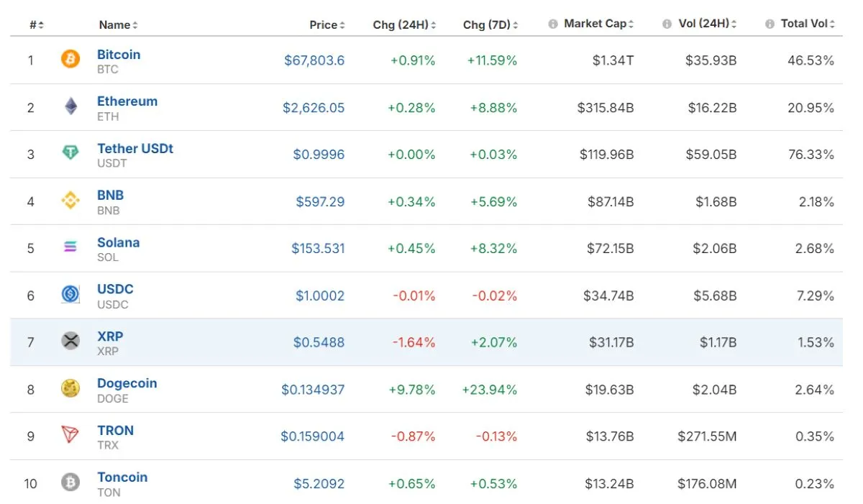
Task: Select the $271.55M TRON 24H volume
Action: [707, 436]
